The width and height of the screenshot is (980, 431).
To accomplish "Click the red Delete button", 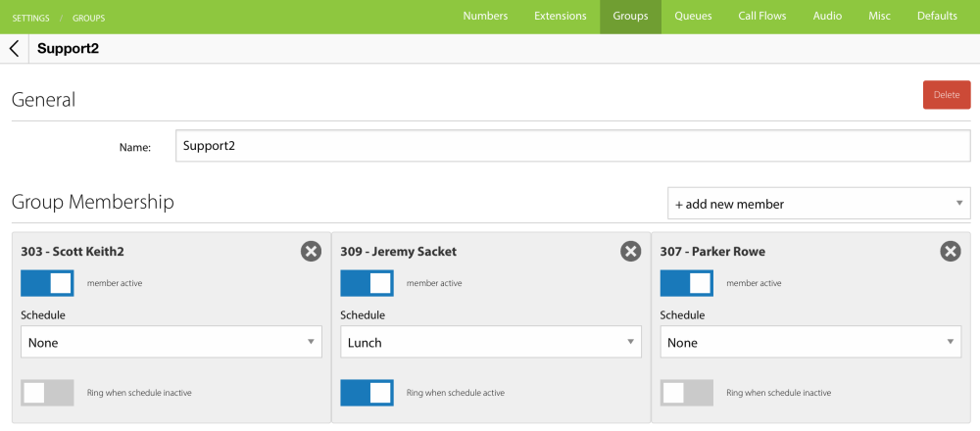I will coord(946,95).
